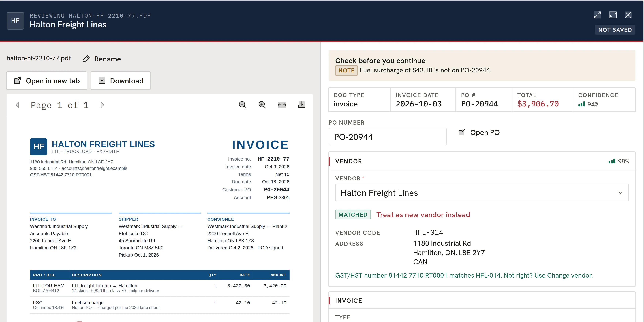This screenshot has width=644, height=322.
Task: Click the MATCHED status badge
Action: [353, 215]
